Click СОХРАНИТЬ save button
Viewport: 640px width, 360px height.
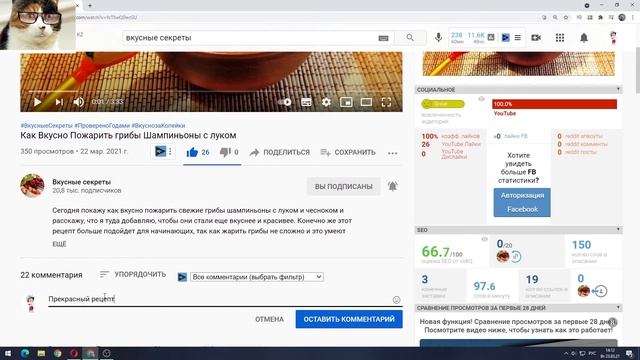click(x=348, y=152)
